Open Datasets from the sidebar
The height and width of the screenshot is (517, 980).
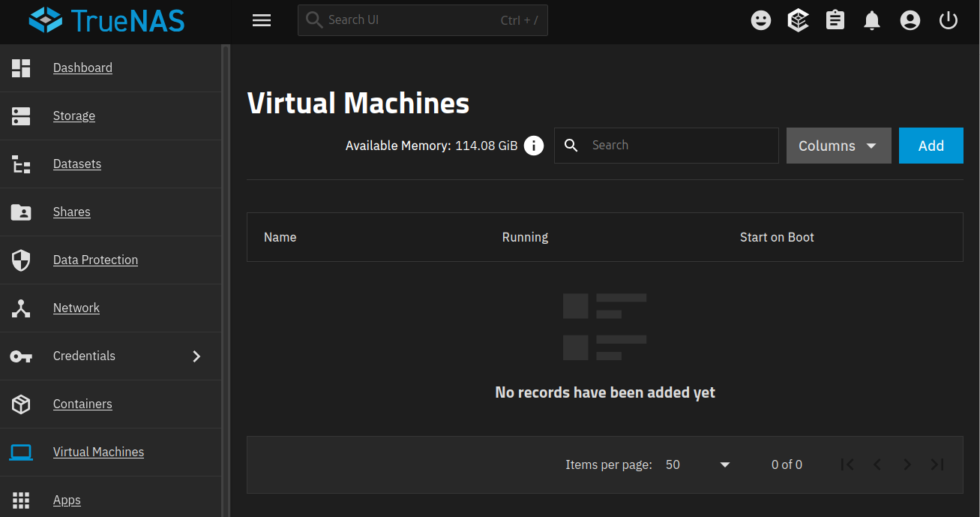77,164
